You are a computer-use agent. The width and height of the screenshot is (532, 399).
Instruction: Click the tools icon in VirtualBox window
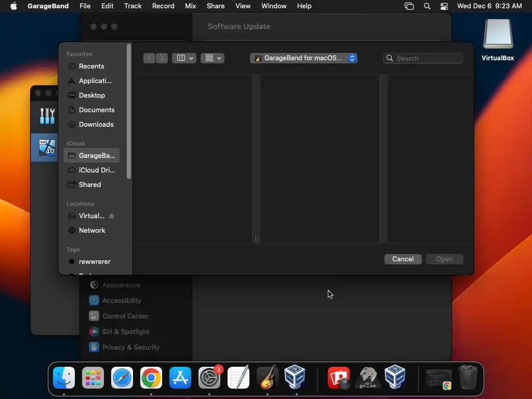pyautogui.click(x=47, y=116)
